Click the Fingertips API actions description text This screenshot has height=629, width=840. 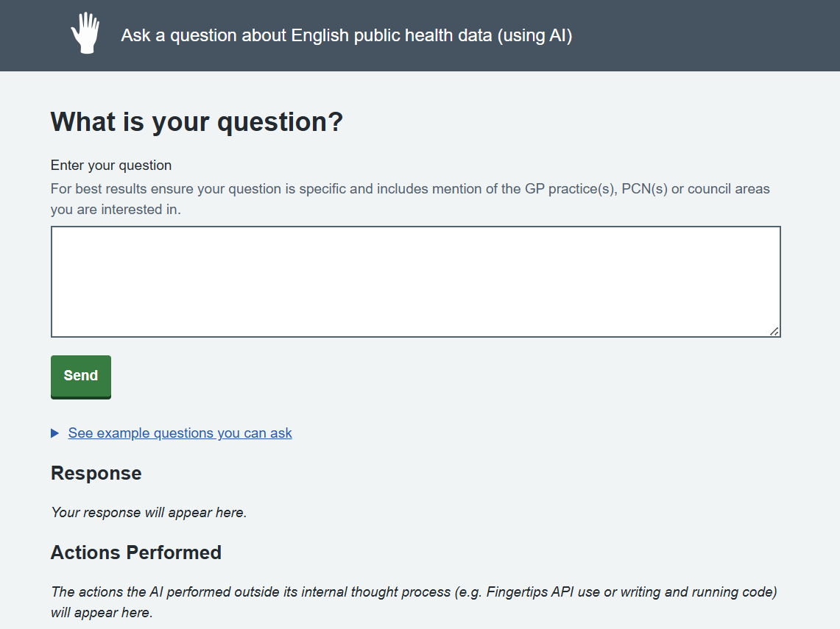pos(414,603)
